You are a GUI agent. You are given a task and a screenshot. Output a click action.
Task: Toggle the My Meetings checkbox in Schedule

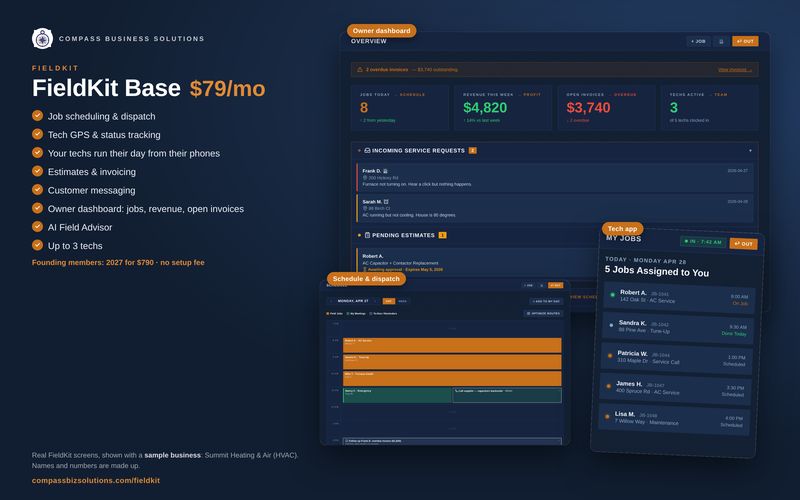(x=347, y=313)
